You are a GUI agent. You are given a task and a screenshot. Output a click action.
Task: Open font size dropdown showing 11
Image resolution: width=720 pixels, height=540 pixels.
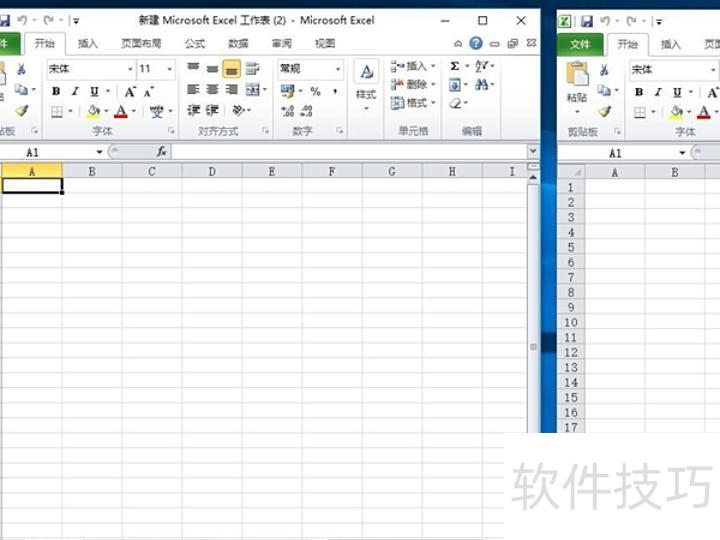click(169, 69)
